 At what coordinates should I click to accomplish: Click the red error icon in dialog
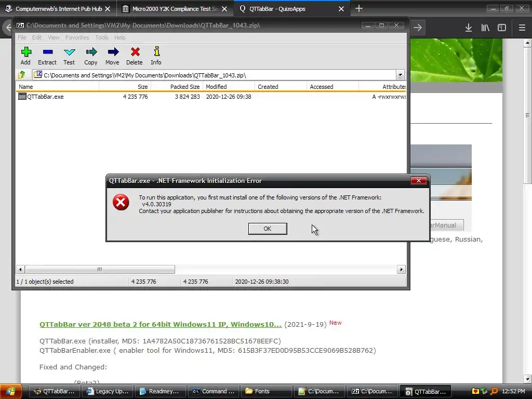[121, 202]
